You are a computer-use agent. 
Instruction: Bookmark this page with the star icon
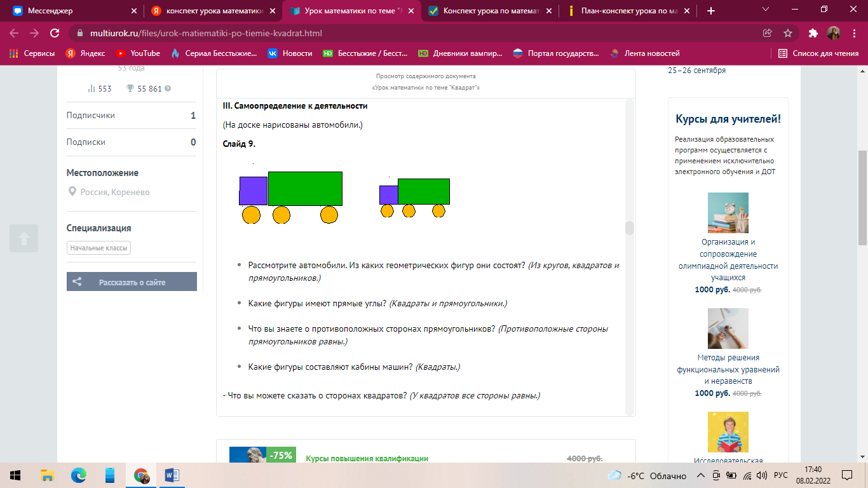point(788,33)
